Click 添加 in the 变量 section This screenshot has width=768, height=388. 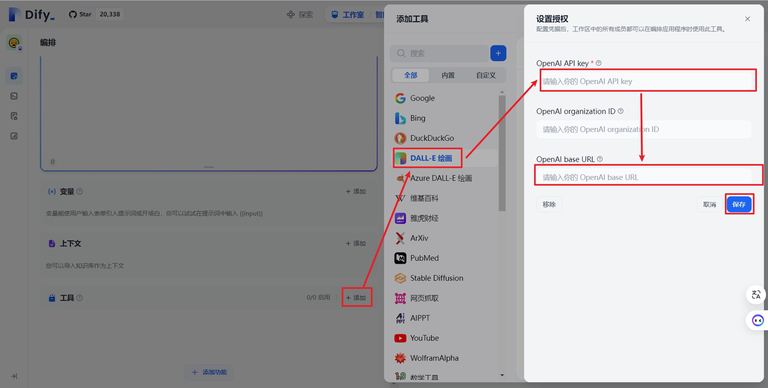[356, 192]
